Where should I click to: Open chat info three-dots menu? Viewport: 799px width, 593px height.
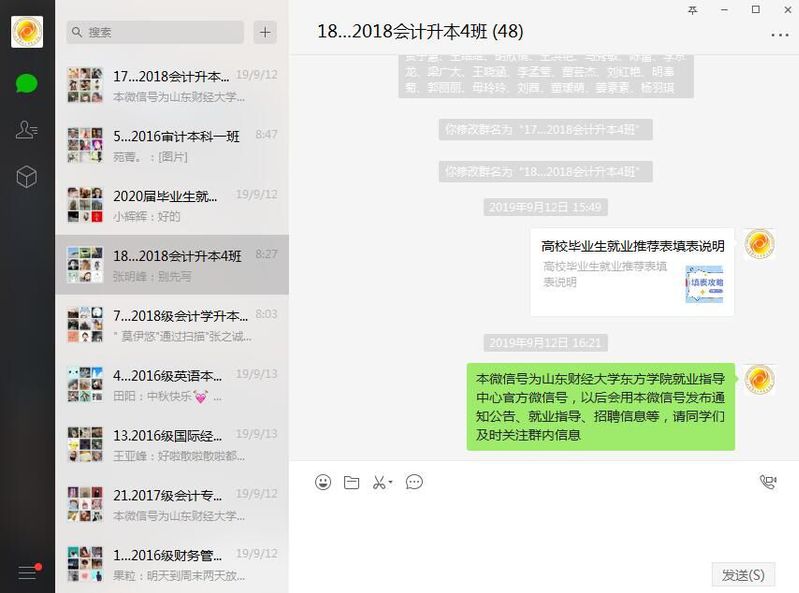780,35
